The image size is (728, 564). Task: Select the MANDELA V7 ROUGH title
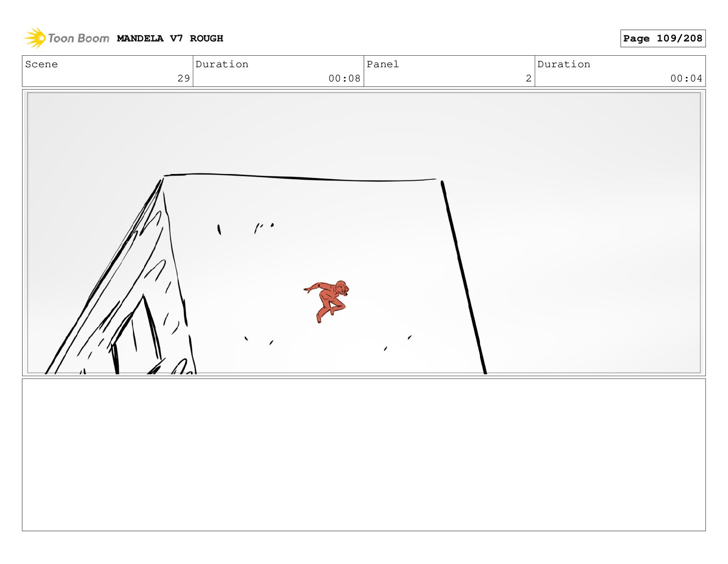[170, 38]
